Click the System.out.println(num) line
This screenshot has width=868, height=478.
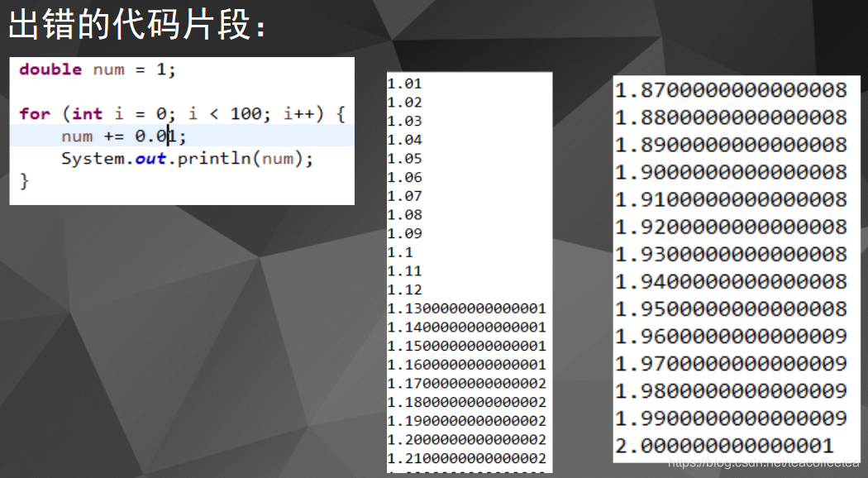click(187, 159)
